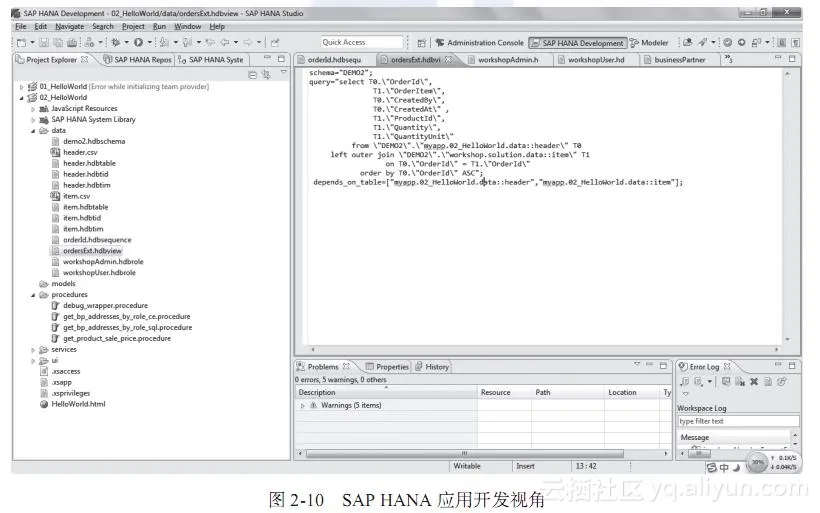Switch to the Properties tab

tap(388, 367)
